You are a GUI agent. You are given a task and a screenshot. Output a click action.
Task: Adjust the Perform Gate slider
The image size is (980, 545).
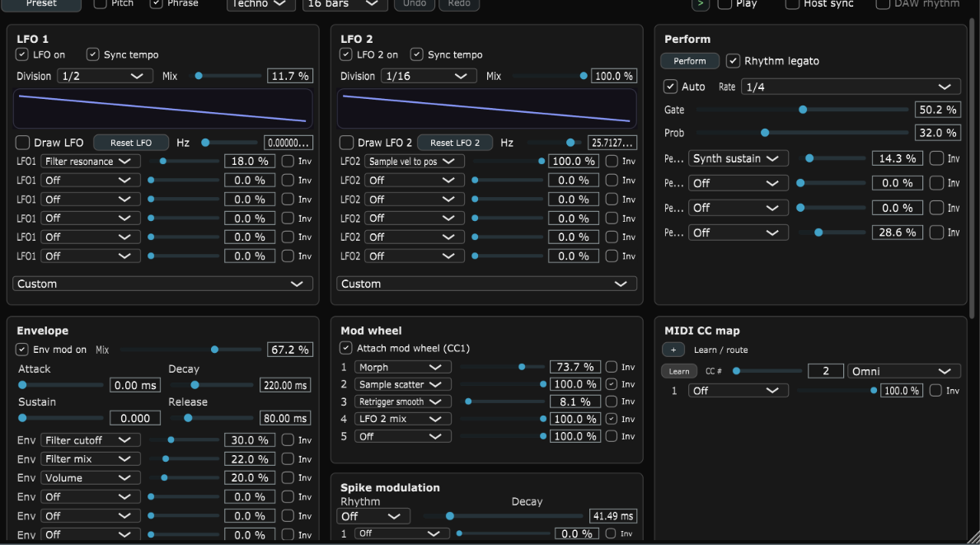coord(803,110)
